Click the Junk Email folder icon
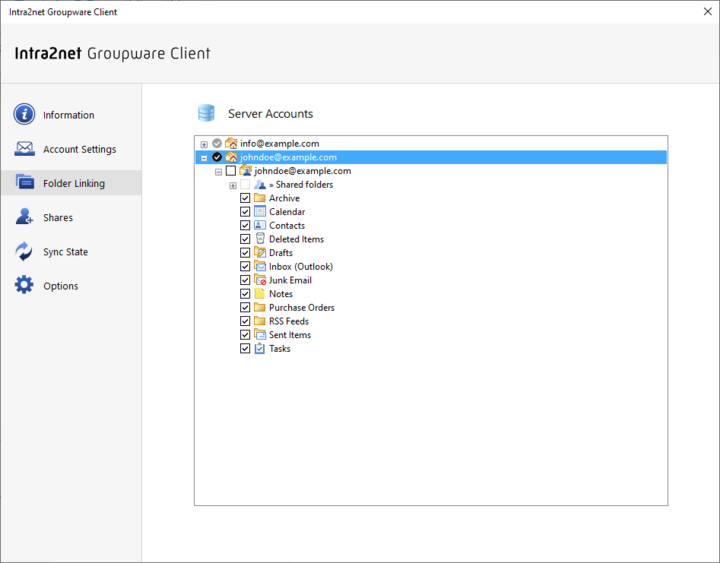Screen dimensions: 720x563 click(x=260, y=280)
